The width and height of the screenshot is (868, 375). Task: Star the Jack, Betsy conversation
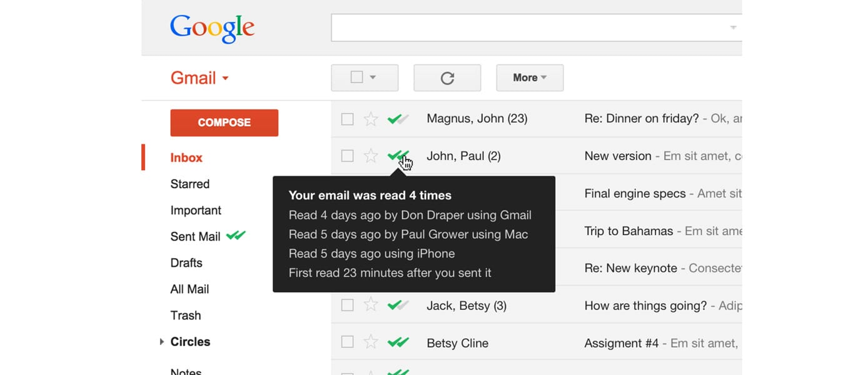coord(371,305)
